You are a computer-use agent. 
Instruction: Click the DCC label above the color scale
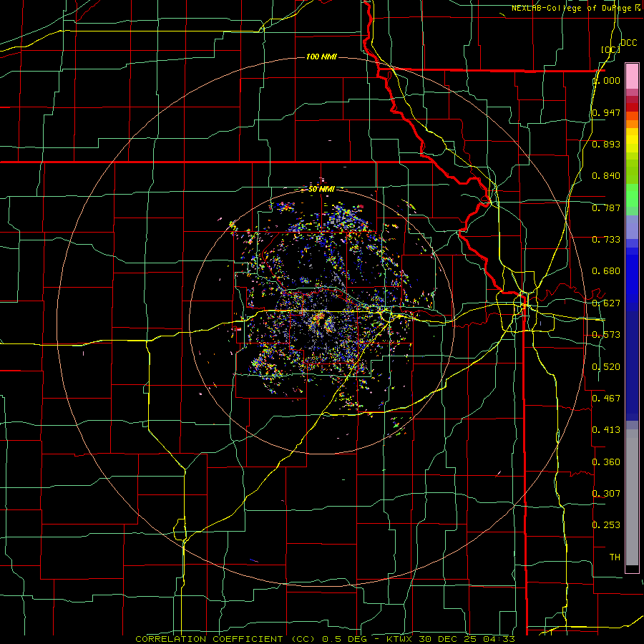pyautogui.click(x=628, y=43)
